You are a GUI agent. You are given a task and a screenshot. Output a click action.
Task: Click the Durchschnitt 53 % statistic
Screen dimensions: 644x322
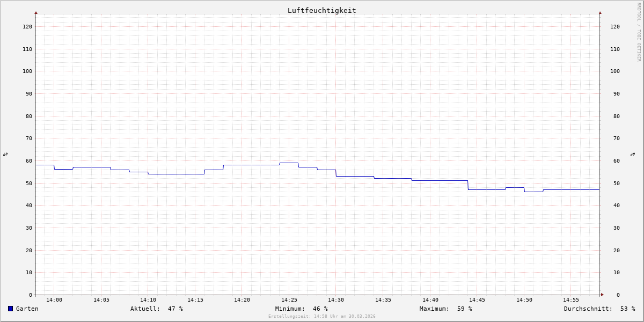click(599, 309)
